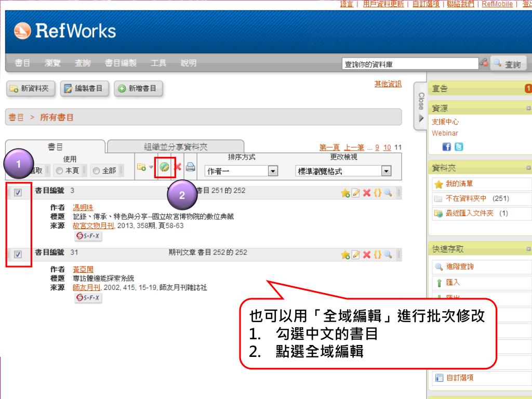
Task: Go to page 10
Action: [x=387, y=147]
